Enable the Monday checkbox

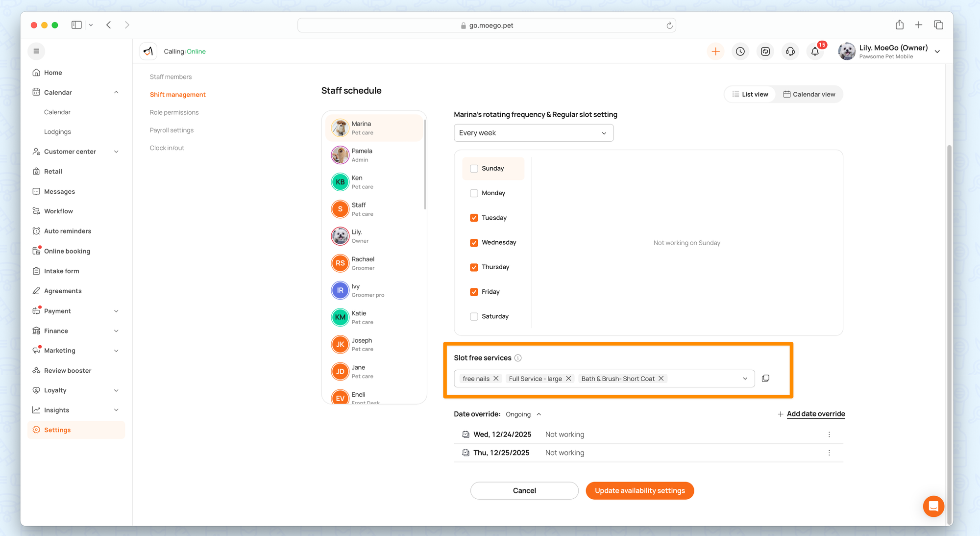point(474,193)
